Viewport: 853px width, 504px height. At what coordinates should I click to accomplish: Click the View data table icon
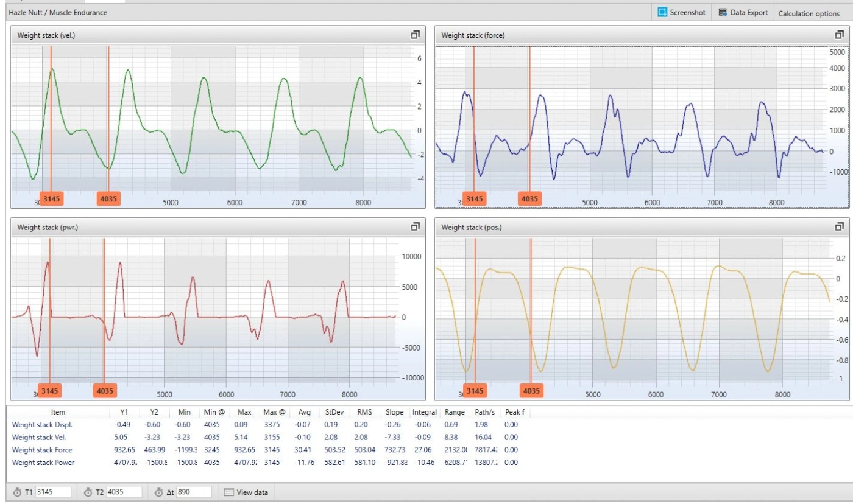(x=228, y=492)
